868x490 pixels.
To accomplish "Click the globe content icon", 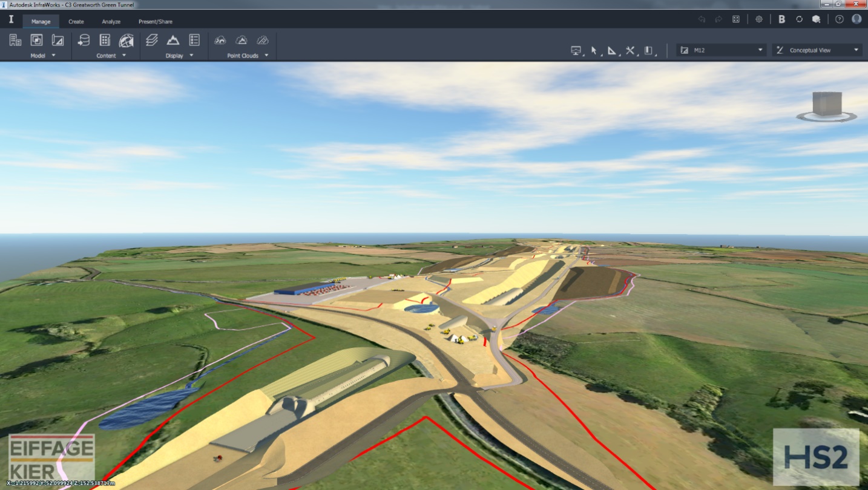I will [126, 41].
